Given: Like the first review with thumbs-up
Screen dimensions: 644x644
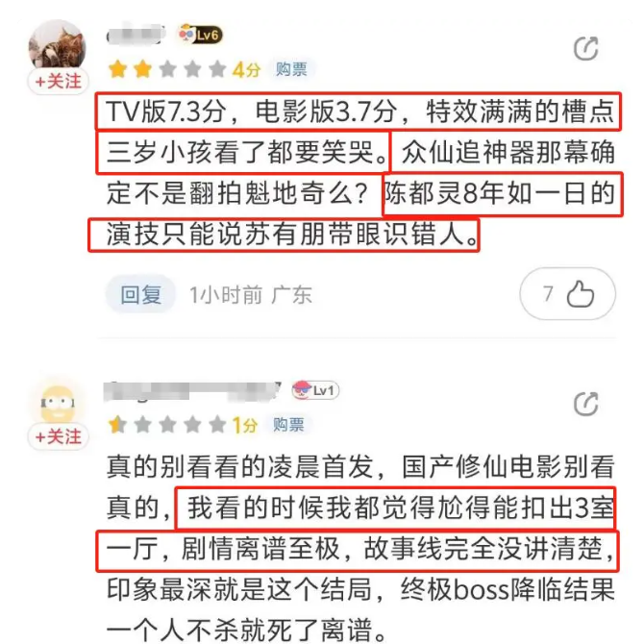Looking at the screenshot, I should [x=581, y=294].
